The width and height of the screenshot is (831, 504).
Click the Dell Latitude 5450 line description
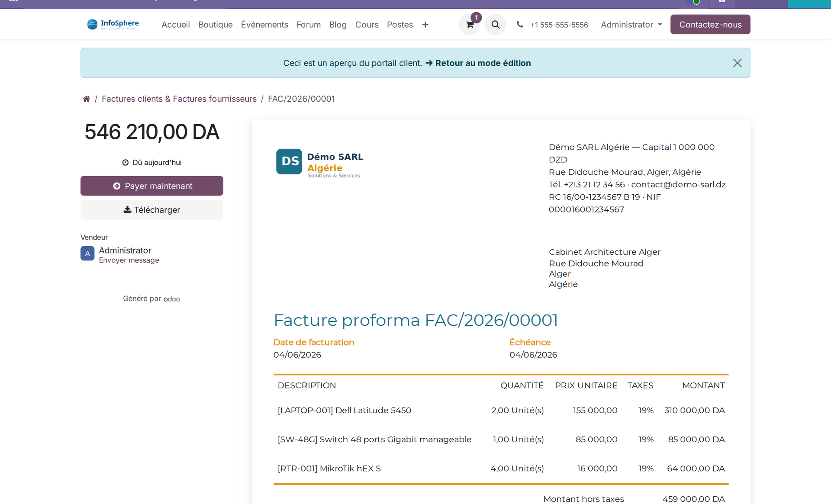(x=345, y=411)
